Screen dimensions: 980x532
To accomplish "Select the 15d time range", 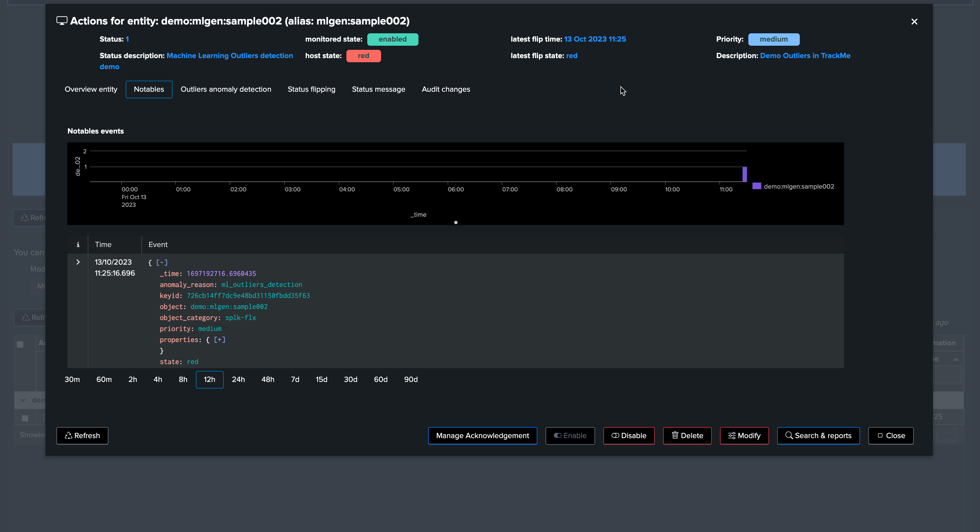I will click(x=321, y=379).
